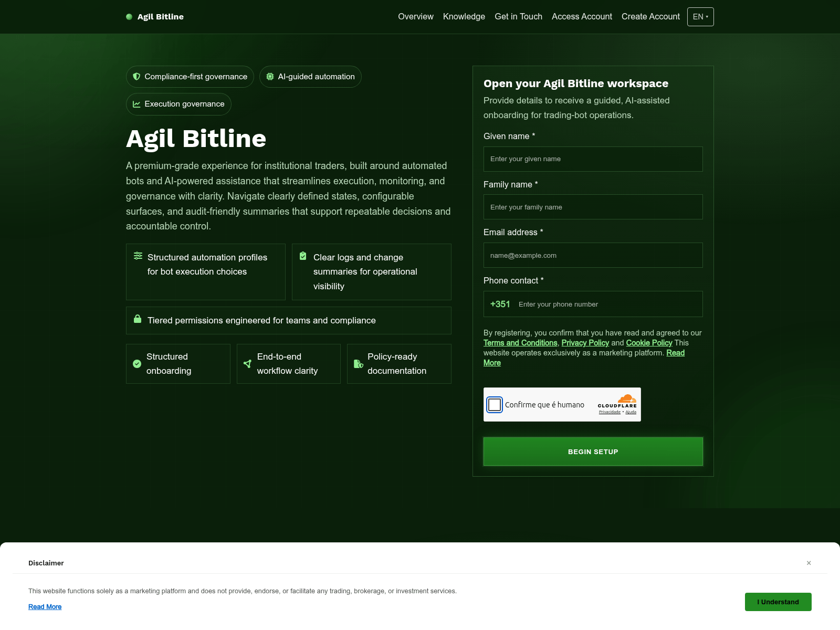Click the Disclaimer heading text
Screen dimensions: 840x630
point(46,563)
